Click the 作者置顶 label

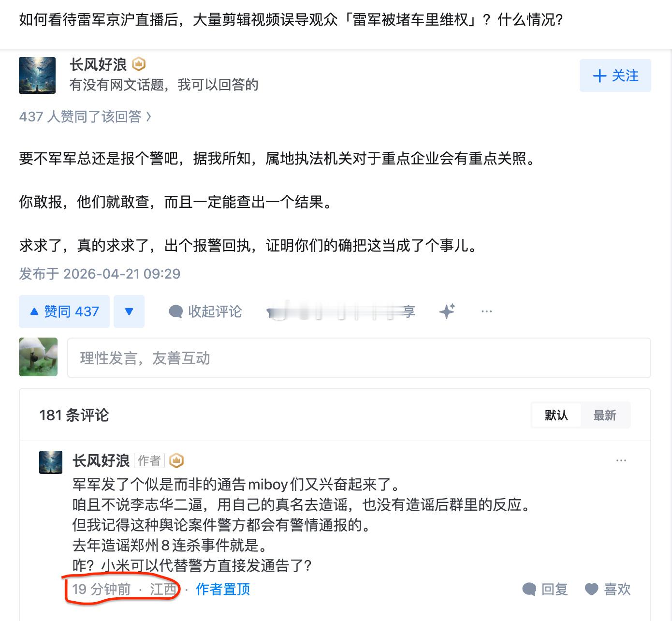[x=223, y=589]
